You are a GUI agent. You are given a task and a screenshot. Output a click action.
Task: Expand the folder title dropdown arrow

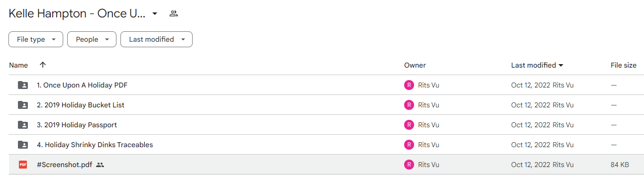[x=155, y=14]
